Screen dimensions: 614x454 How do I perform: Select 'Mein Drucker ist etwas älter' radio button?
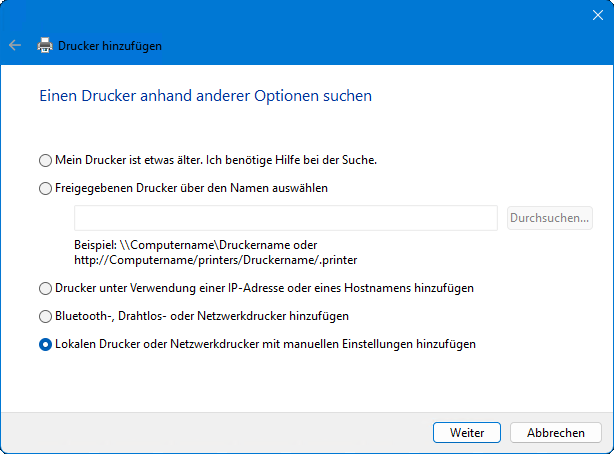(44, 160)
